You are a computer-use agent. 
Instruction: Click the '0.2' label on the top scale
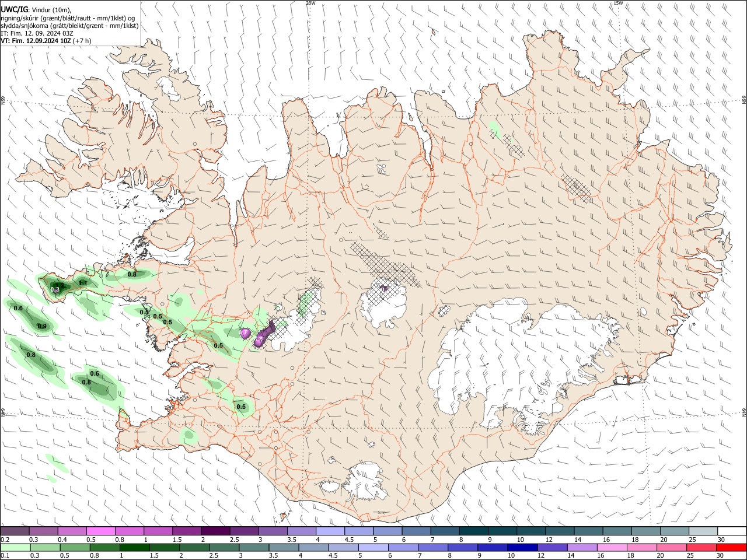click(x=4, y=540)
